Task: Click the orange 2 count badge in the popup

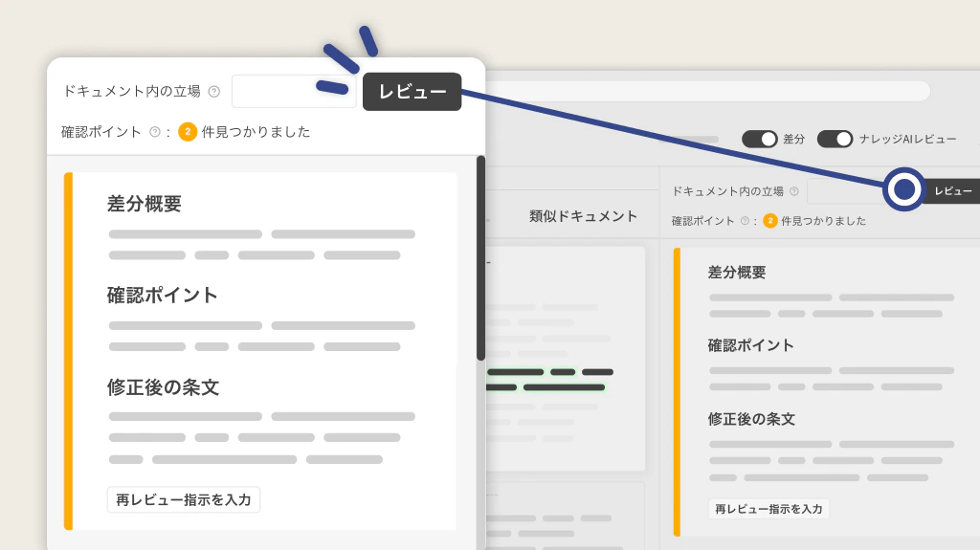Action: 188,132
